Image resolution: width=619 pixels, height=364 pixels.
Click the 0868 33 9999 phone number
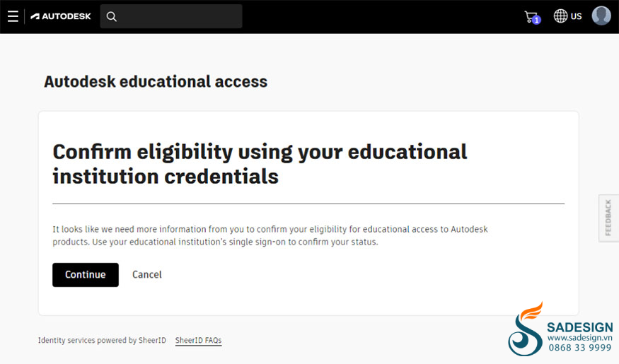[x=580, y=348]
